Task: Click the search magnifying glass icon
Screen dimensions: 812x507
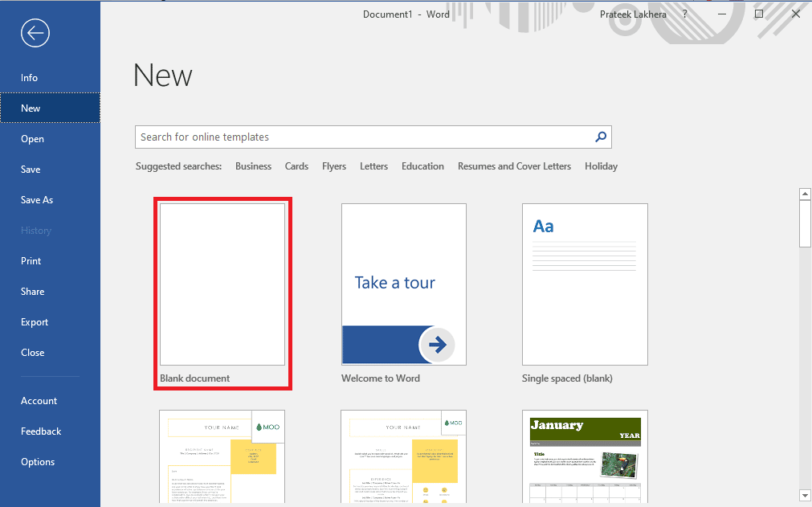Action: [600, 137]
